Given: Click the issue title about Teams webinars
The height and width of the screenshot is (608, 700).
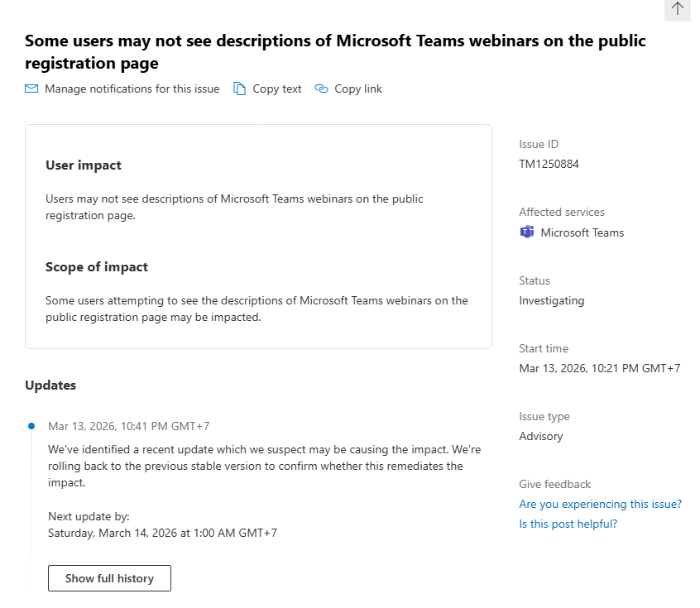Looking at the screenshot, I should click(335, 52).
